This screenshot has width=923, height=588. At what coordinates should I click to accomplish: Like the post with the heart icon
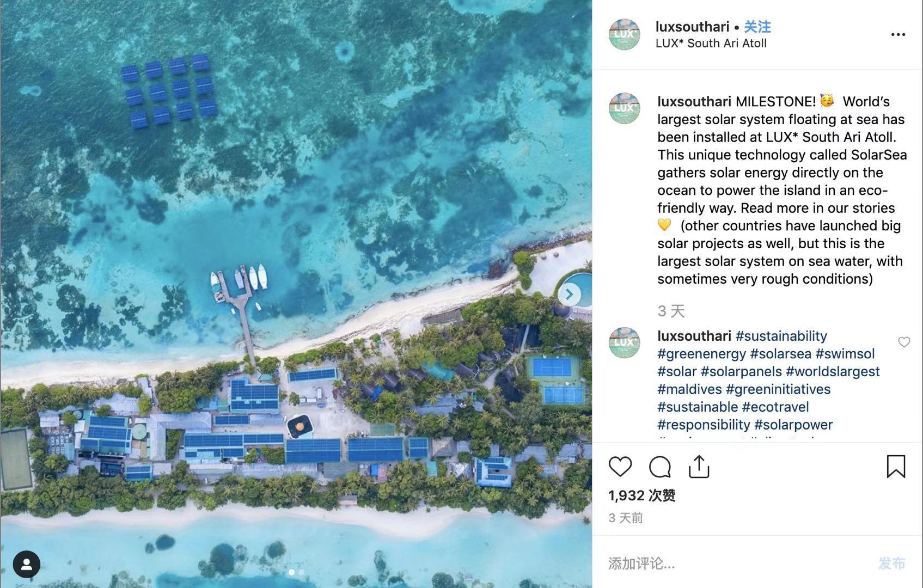pos(620,467)
